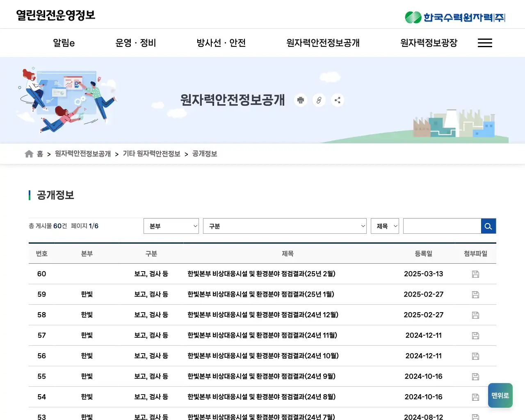Click the magnifier search button
This screenshot has height=420, width=525.
point(488,226)
